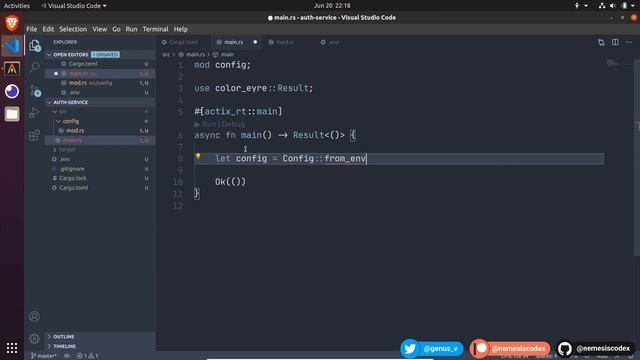The height and width of the screenshot is (360, 640).
Task: Click the volume icon in system tray
Action: pyautogui.click(x=613, y=6)
